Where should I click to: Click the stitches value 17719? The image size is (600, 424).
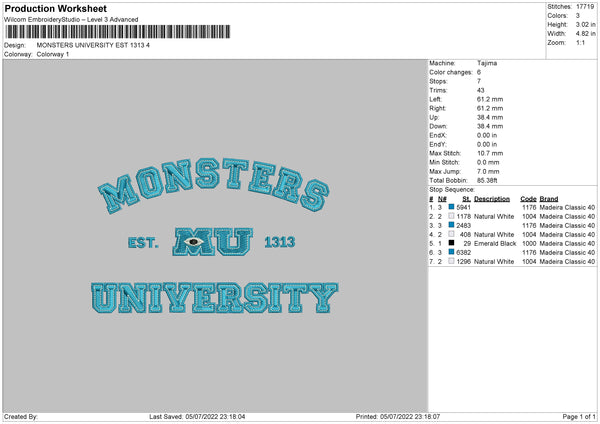click(x=585, y=7)
